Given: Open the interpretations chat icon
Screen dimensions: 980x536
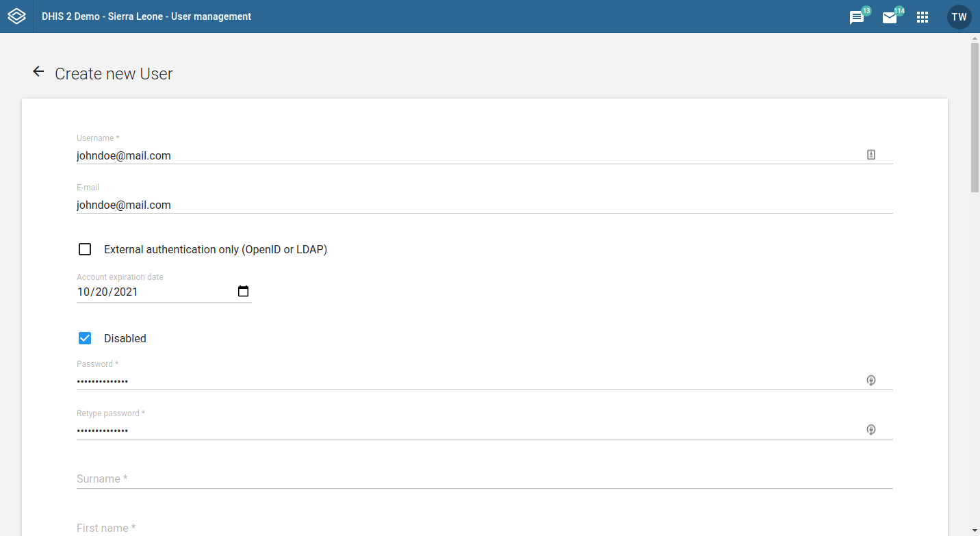Looking at the screenshot, I should point(857,18).
